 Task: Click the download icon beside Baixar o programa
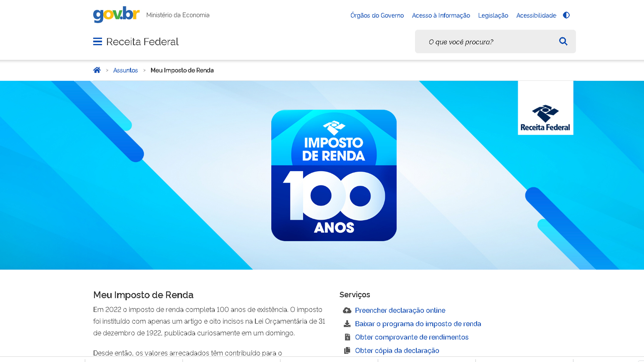[x=347, y=324]
